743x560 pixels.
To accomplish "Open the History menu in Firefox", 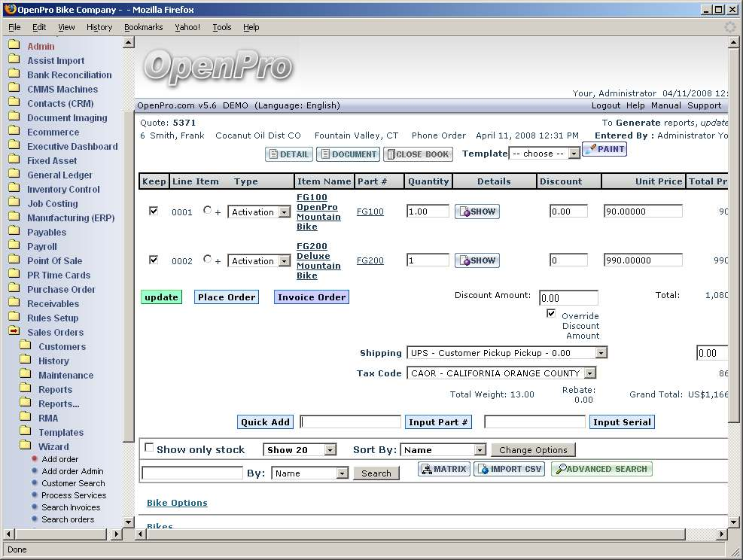I will click(x=99, y=27).
